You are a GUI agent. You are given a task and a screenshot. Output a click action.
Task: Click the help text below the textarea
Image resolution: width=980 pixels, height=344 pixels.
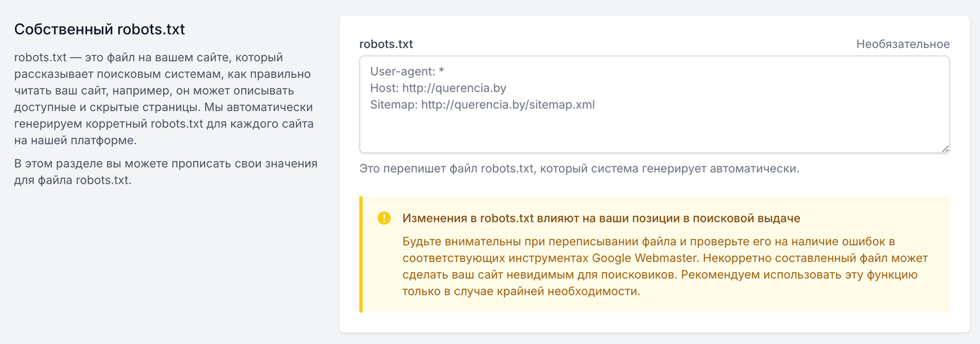tap(579, 168)
